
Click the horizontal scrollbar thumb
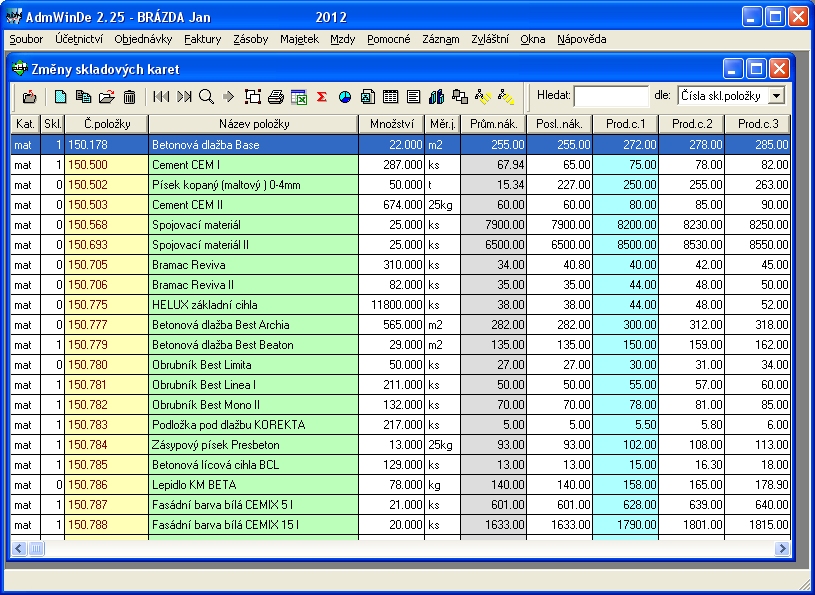[36, 548]
